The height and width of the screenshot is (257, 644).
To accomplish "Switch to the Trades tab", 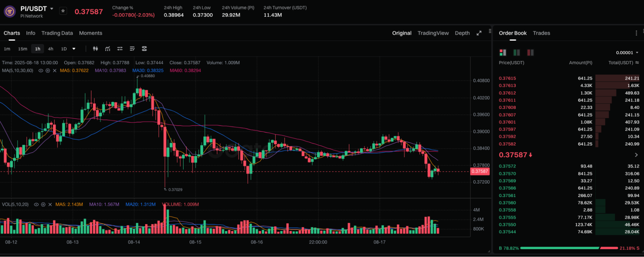I will tap(541, 33).
